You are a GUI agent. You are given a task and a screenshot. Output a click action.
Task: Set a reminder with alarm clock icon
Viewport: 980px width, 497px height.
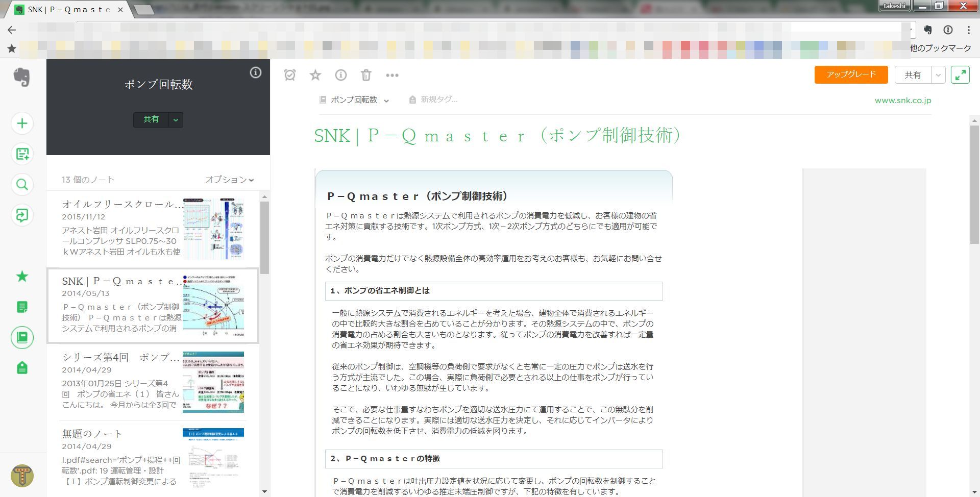click(x=290, y=75)
